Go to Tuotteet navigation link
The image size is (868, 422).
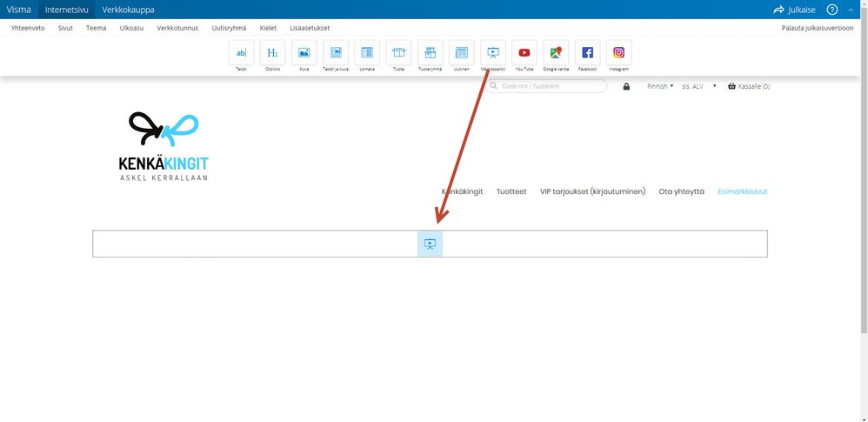[511, 191]
